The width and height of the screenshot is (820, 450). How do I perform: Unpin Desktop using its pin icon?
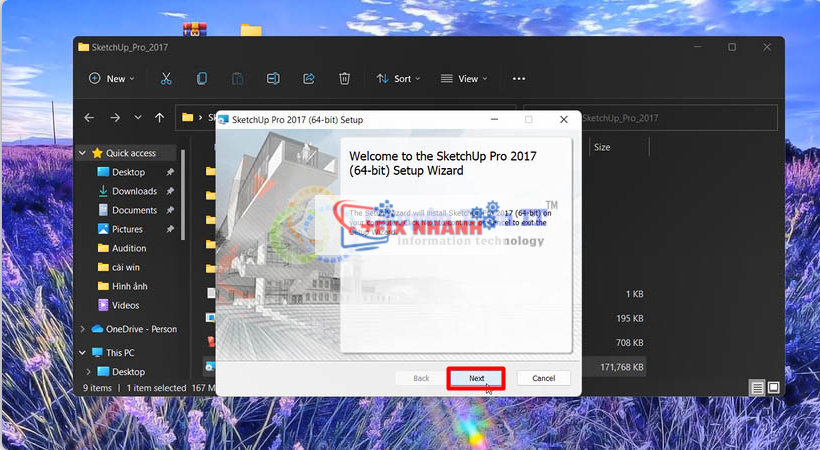pos(170,172)
